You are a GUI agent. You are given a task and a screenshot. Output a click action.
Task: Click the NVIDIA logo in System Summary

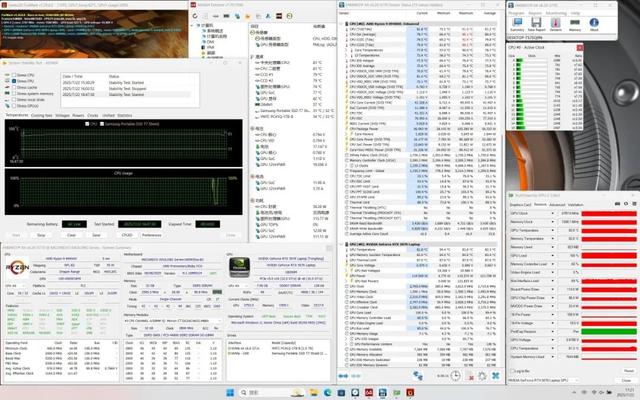(x=239, y=268)
